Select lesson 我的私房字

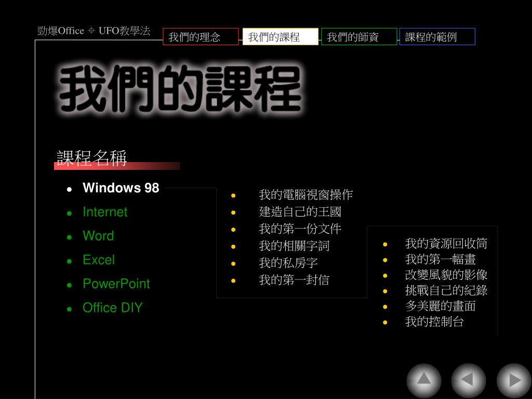pos(288,262)
